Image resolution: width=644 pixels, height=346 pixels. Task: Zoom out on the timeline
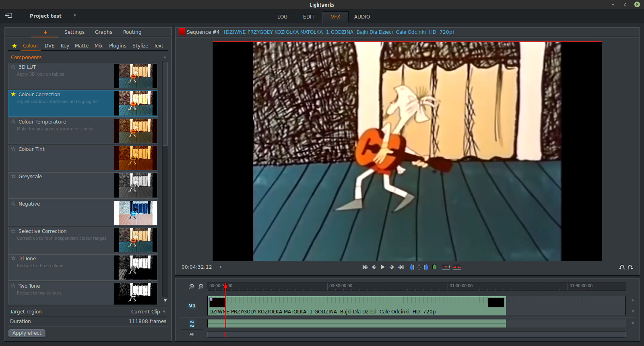tap(201, 286)
